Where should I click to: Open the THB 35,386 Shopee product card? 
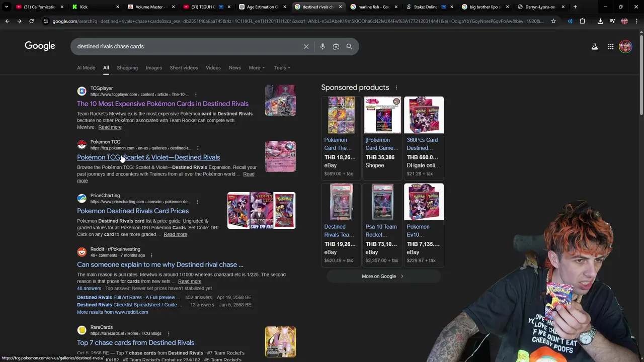click(x=382, y=138)
